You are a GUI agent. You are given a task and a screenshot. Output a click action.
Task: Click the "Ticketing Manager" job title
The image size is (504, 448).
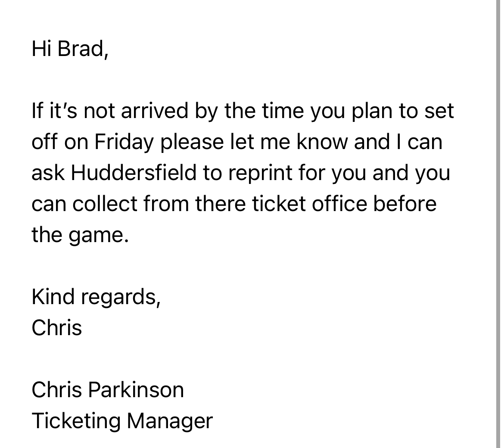click(x=122, y=421)
